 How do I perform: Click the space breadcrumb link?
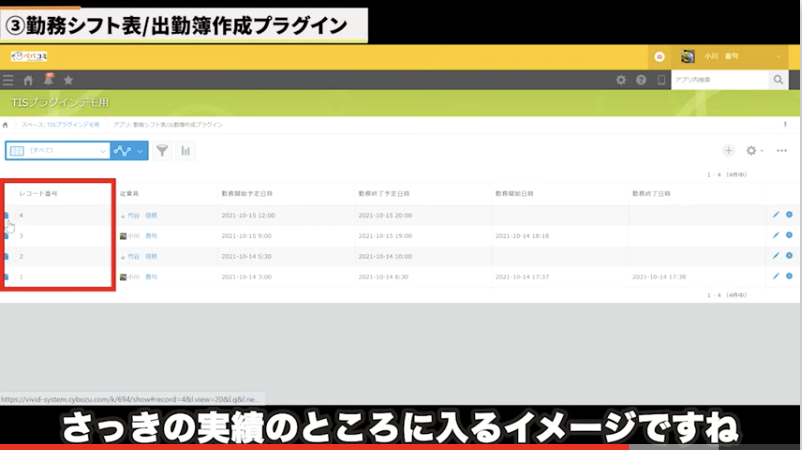[61, 125]
